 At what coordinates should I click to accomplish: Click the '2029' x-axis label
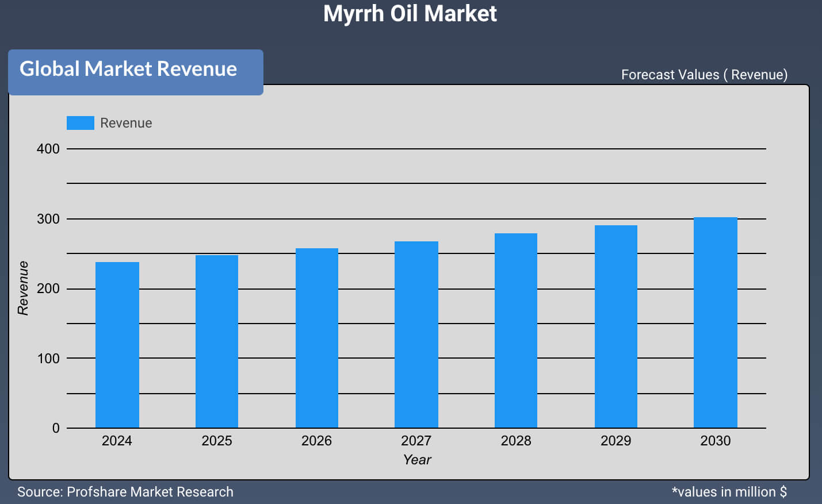tap(615, 441)
